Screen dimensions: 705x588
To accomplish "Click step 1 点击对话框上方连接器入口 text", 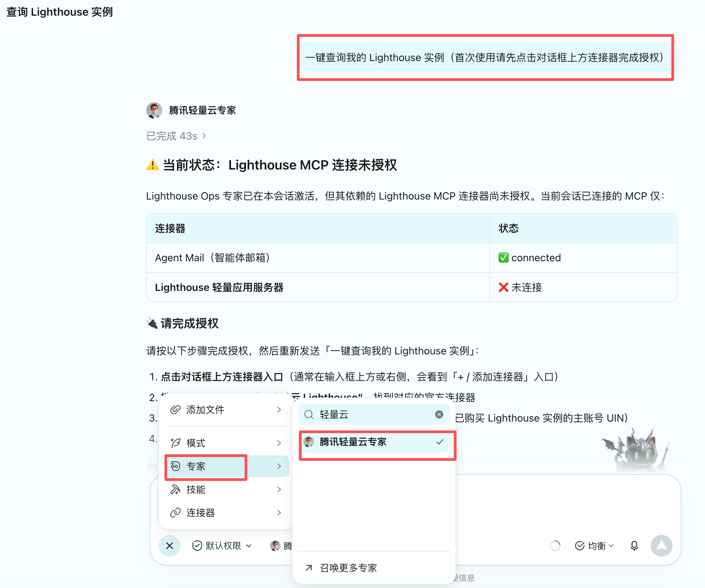I will (222, 377).
